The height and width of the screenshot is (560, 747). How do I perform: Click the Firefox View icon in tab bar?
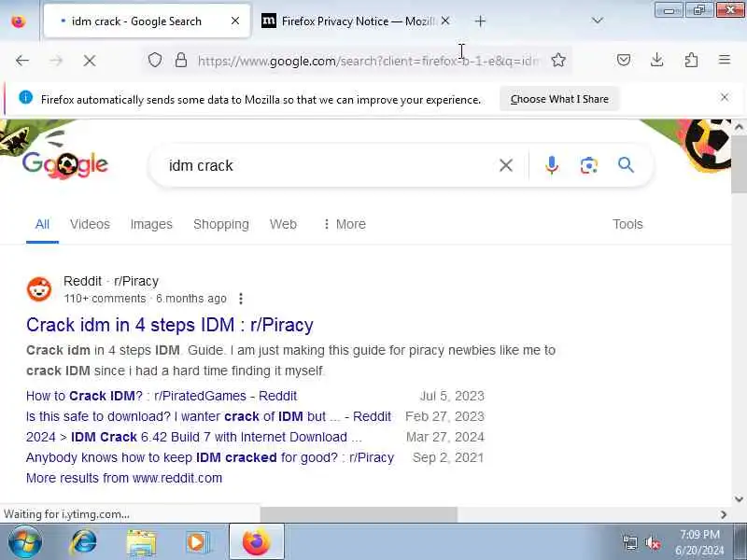tap(19, 21)
